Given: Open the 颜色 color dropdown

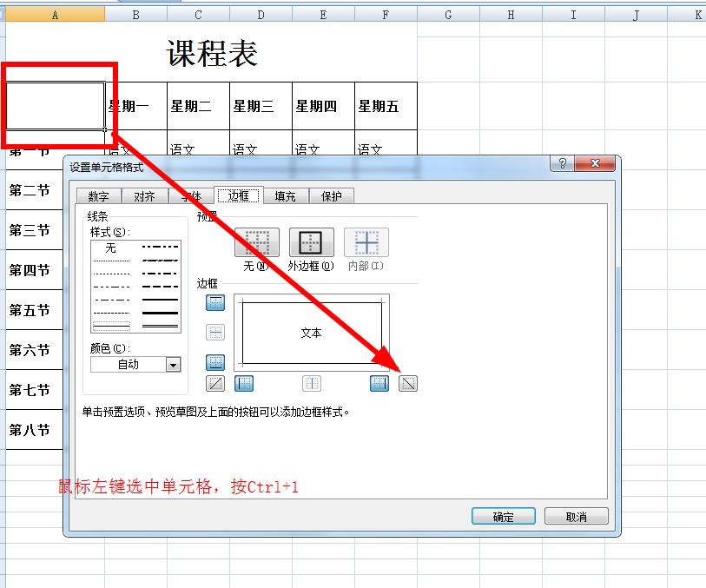Looking at the screenshot, I should click(x=171, y=363).
